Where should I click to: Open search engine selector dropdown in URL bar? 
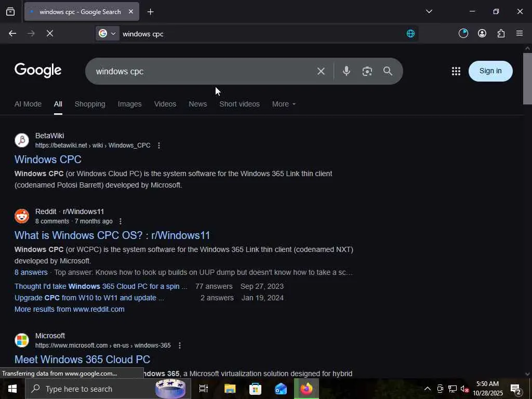coord(107,33)
